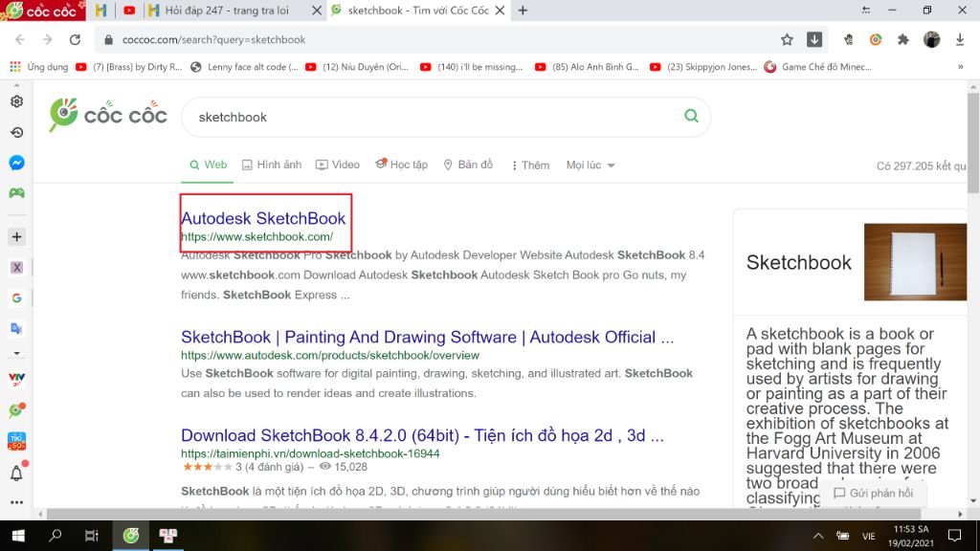Open downloads arrow at toolbar end
This screenshot has width=980, height=551.
pyautogui.click(x=960, y=39)
